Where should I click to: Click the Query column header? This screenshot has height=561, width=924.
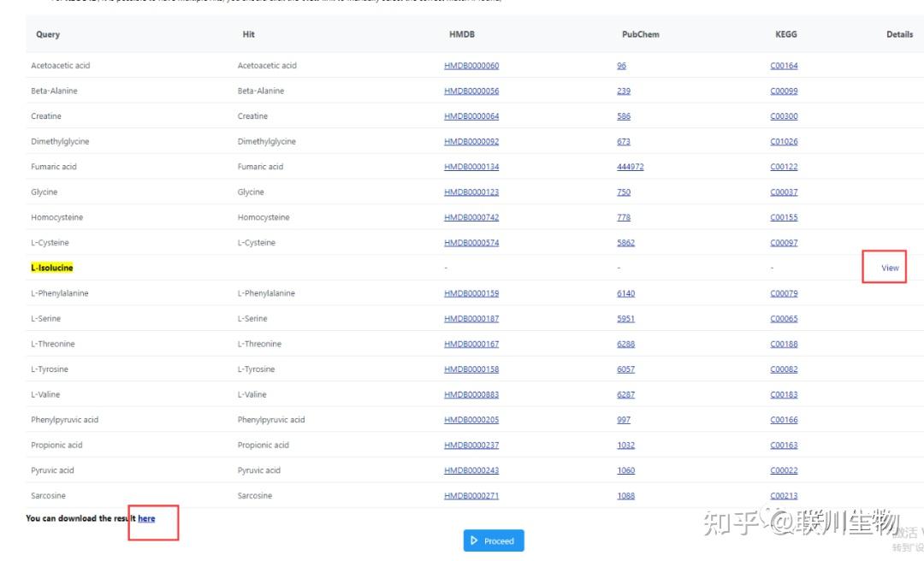[48, 34]
